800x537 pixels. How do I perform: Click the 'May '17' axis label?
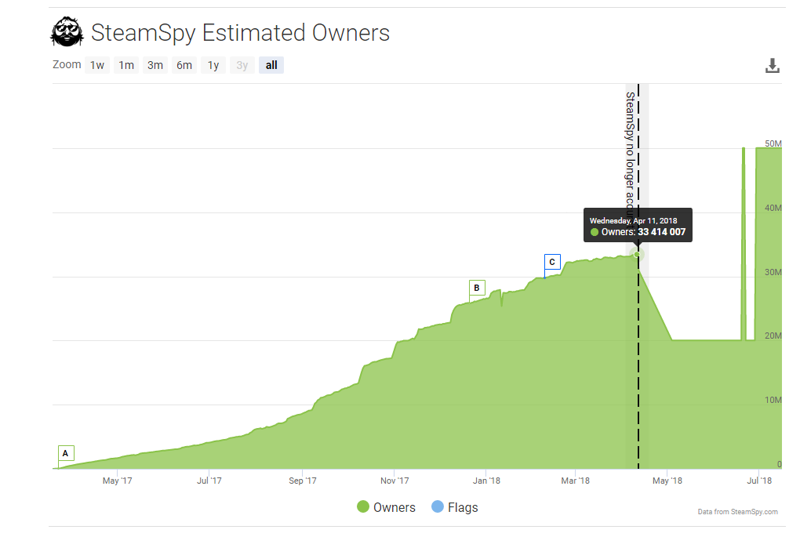tap(117, 480)
